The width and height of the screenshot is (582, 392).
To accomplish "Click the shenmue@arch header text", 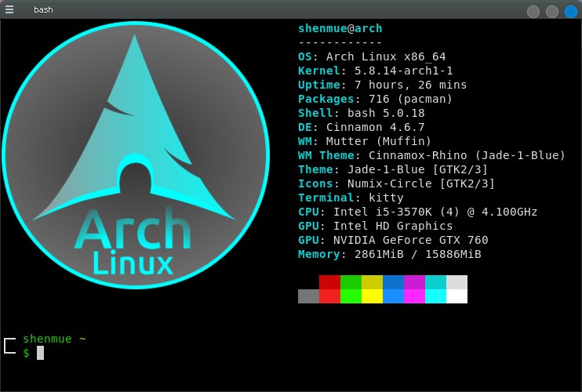I will coord(340,28).
